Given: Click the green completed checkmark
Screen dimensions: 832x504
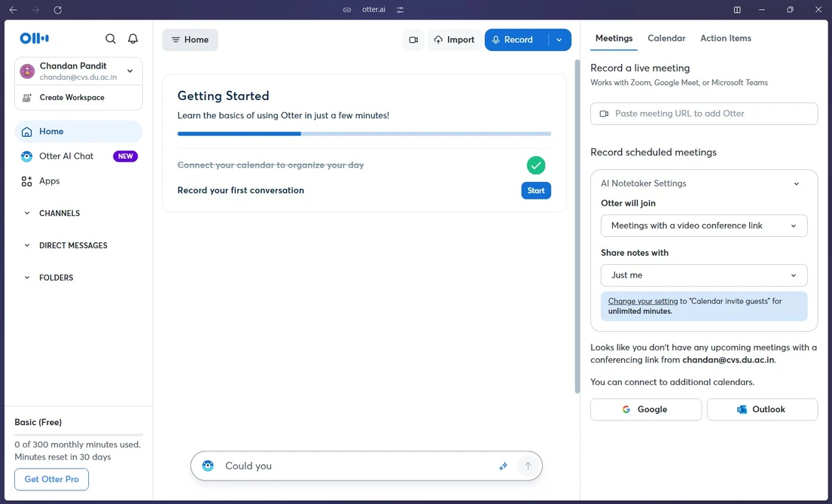Looking at the screenshot, I should tap(536, 165).
